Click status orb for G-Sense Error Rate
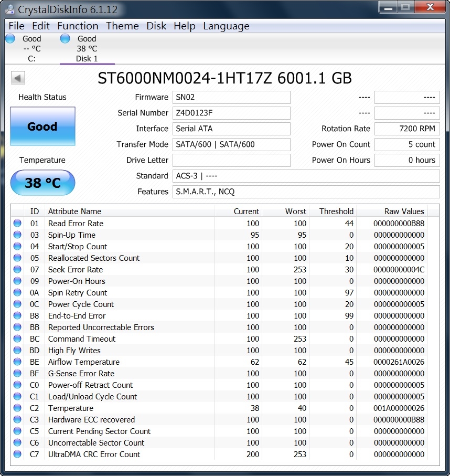This screenshot has height=476, width=450. pyautogui.click(x=17, y=373)
